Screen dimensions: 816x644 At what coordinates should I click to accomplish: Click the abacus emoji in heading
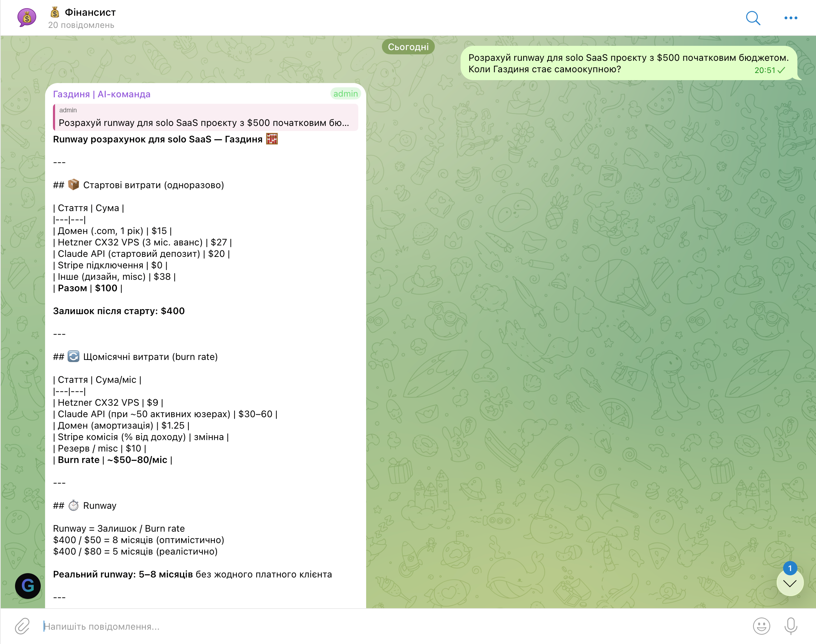pos(272,139)
